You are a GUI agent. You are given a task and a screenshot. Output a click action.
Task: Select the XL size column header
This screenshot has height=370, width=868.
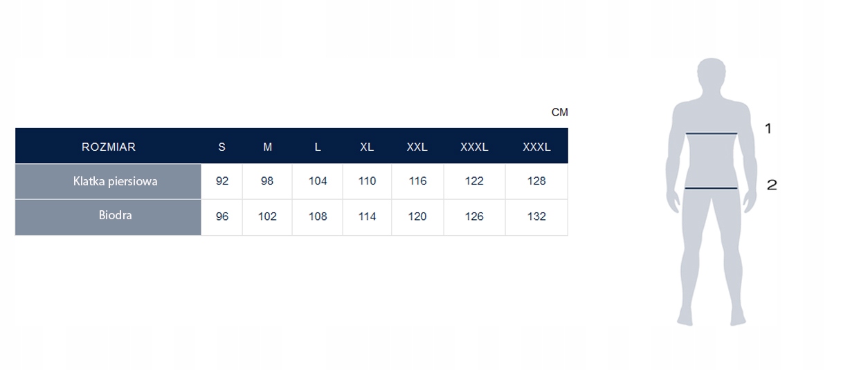[x=367, y=147]
